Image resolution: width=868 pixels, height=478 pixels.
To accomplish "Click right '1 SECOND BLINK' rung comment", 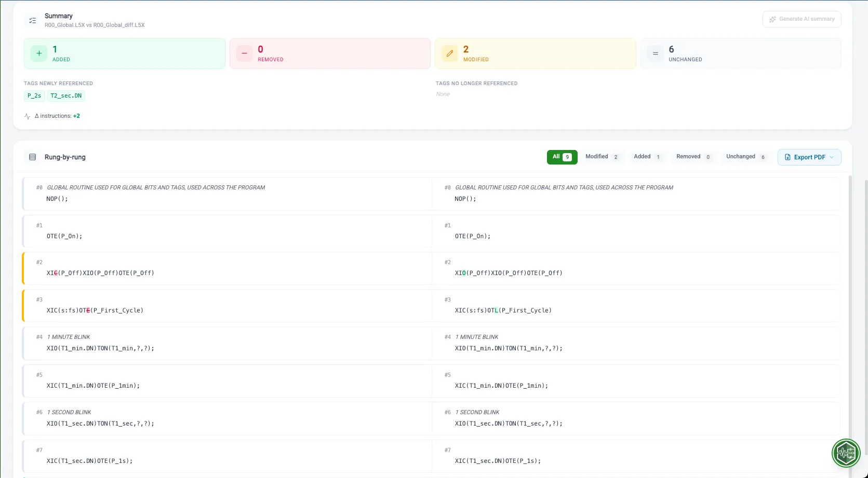I will 477,412.
